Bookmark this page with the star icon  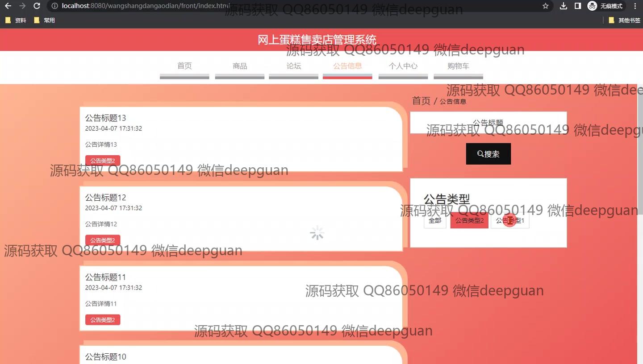pyautogui.click(x=545, y=6)
